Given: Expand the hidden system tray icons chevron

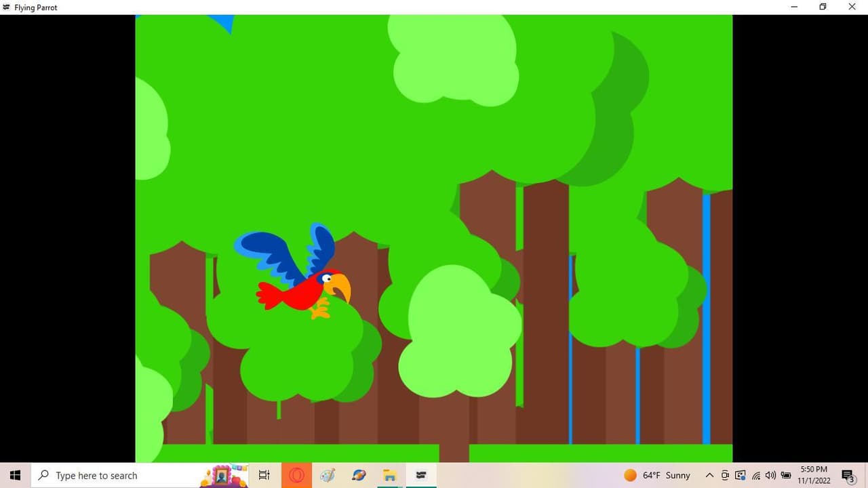Looking at the screenshot, I should click(709, 475).
